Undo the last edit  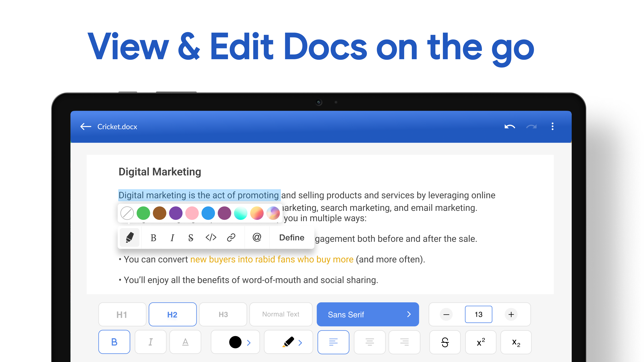click(x=509, y=126)
